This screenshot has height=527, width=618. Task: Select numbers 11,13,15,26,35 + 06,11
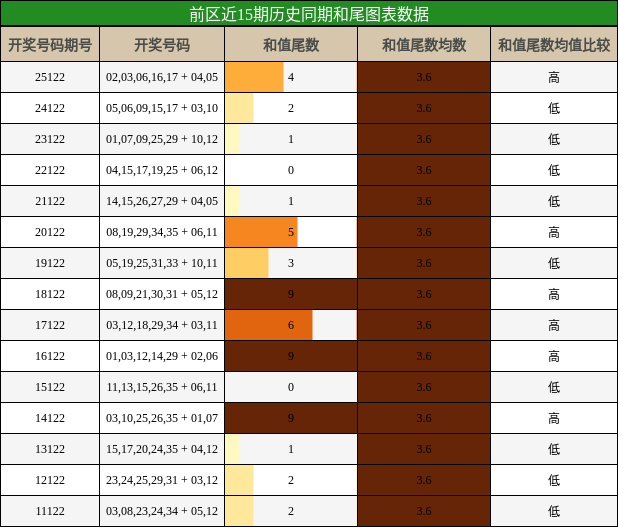162,387
